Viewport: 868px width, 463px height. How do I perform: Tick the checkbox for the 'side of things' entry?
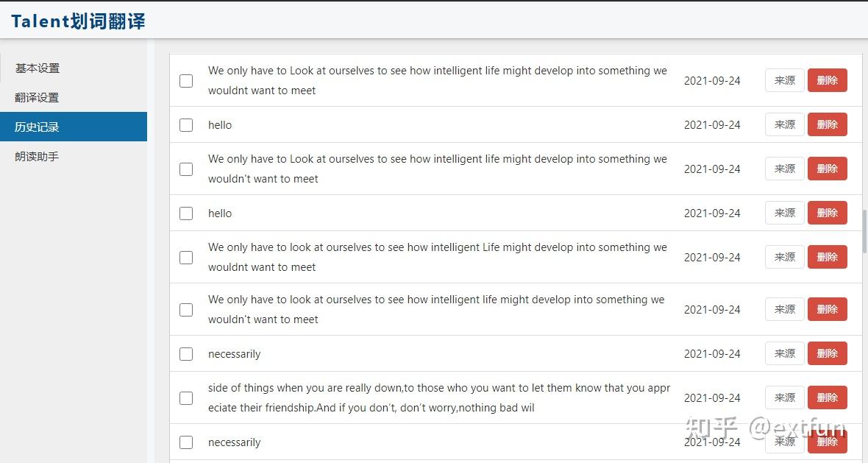pos(186,398)
